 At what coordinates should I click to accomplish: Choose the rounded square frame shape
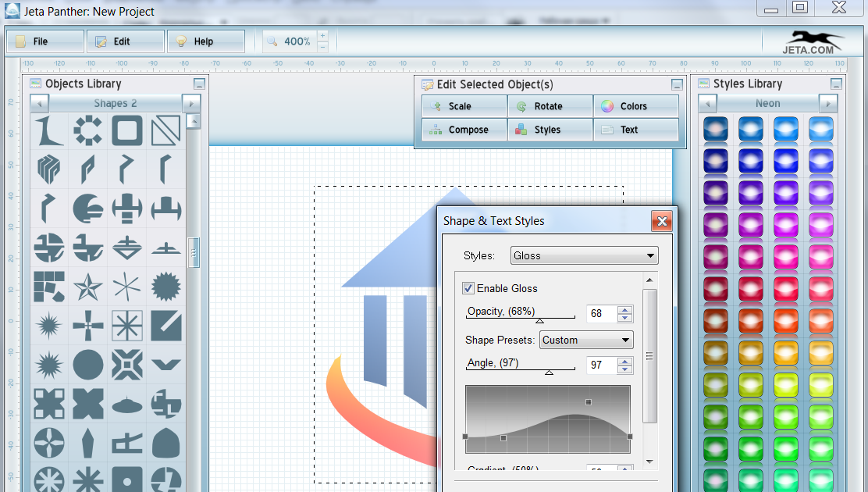pos(126,130)
